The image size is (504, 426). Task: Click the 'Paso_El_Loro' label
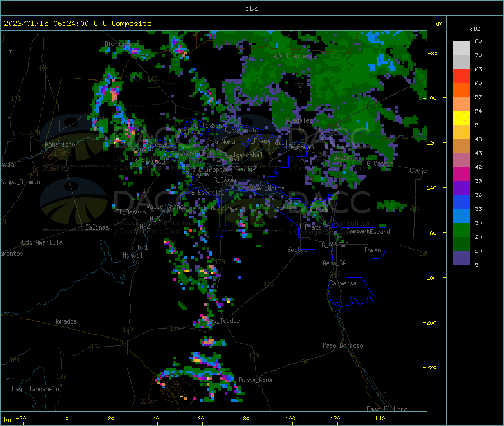pyautogui.click(x=387, y=409)
